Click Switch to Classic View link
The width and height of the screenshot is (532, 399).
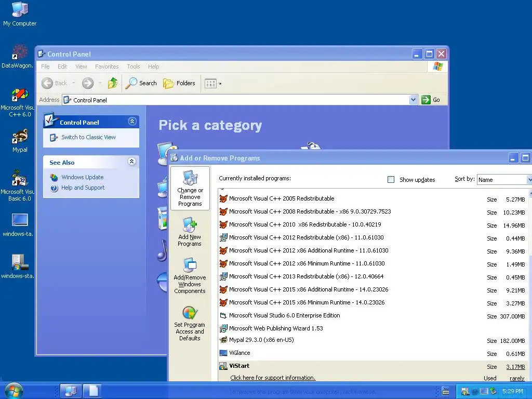[x=88, y=137]
